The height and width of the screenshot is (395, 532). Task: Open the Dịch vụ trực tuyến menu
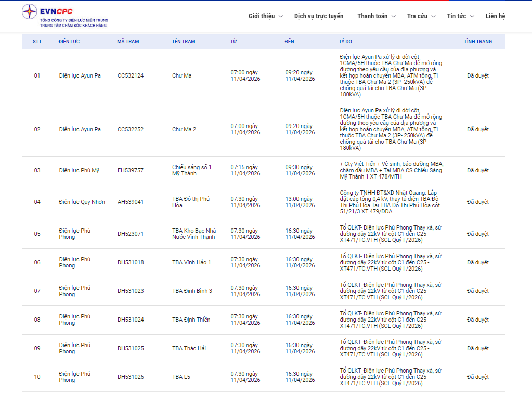point(318,16)
